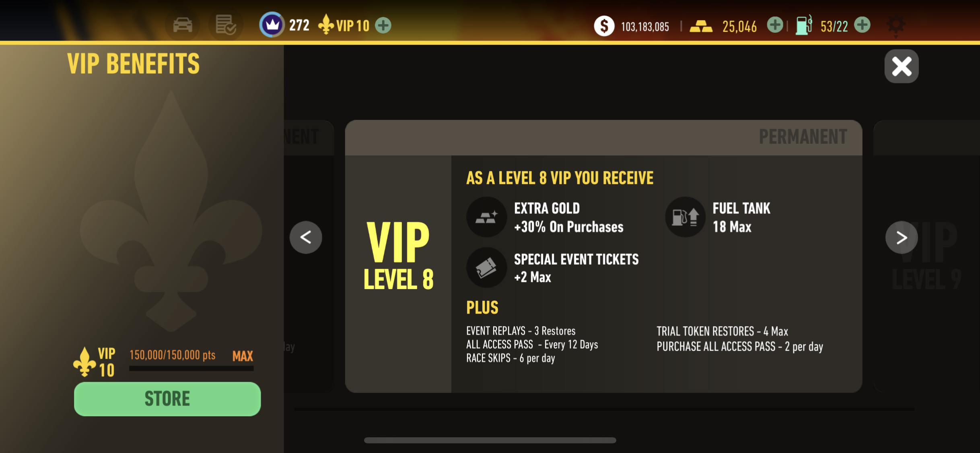Close the VIP Benefits screen
Screen dimensions: 980x453
point(902,66)
